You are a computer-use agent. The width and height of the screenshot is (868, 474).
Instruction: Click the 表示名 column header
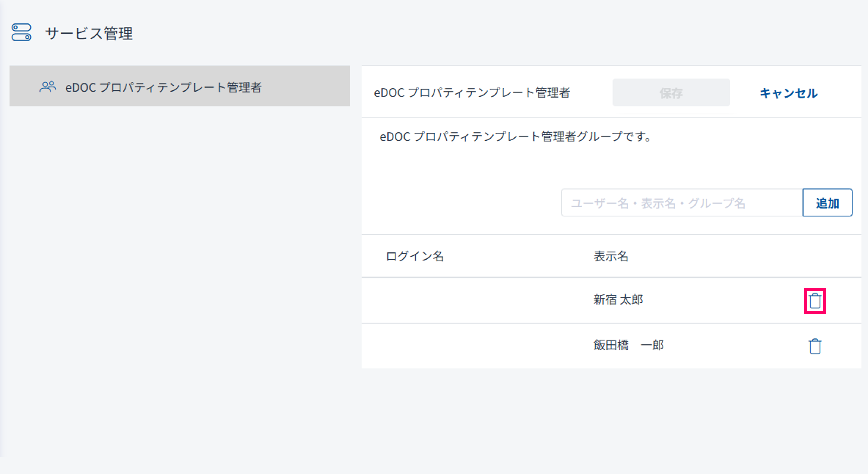611,256
